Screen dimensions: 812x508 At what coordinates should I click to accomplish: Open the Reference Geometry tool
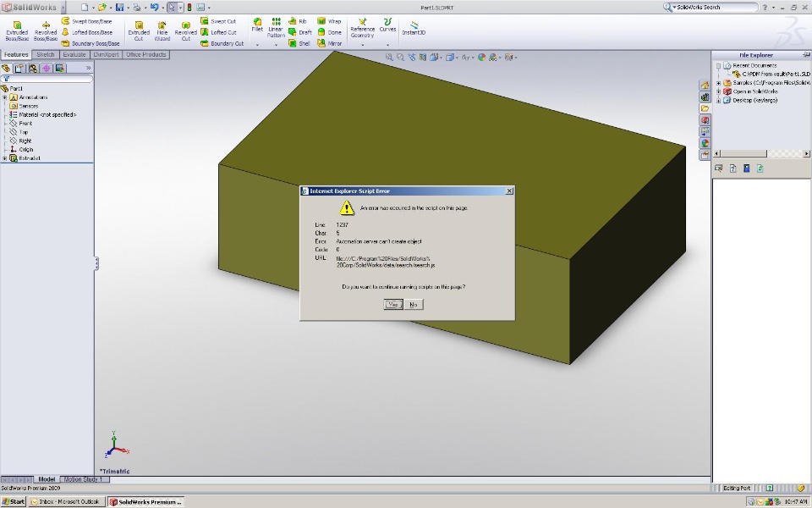pos(362,28)
